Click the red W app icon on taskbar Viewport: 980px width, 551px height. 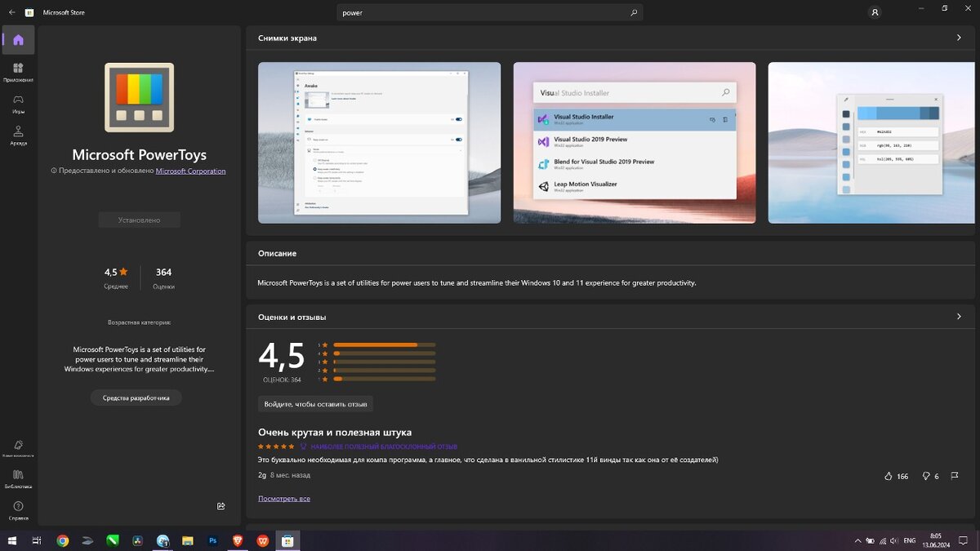pyautogui.click(x=262, y=540)
